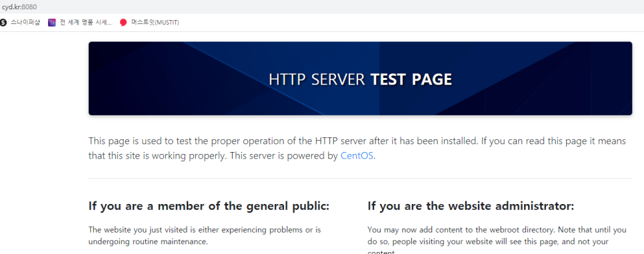Select the general public section heading

coord(209,206)
